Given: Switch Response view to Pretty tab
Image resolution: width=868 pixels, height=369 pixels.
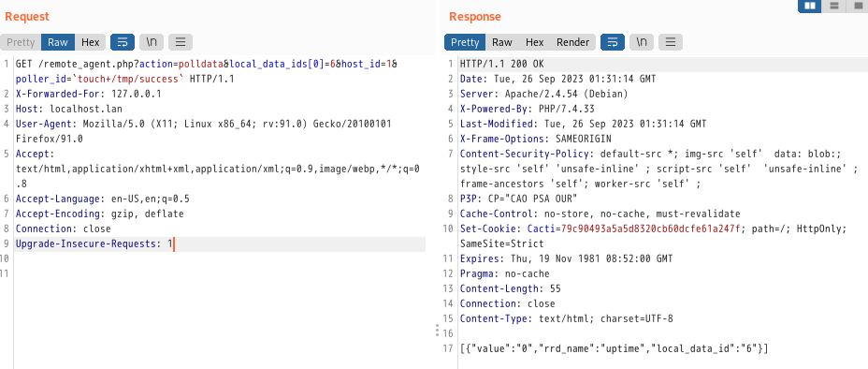Looking at the screenshot, I should click(465, 42).
